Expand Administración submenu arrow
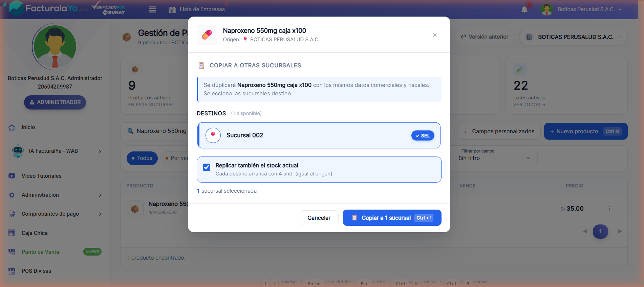This screenshot has width=644, height=287. [100, 195]
